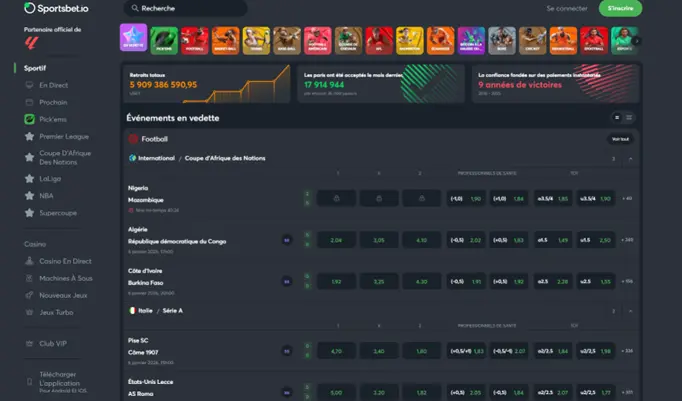Select the green Pick'ems tile in carousel
This screenshot has height=401, width=682.
tap(164, 40)
